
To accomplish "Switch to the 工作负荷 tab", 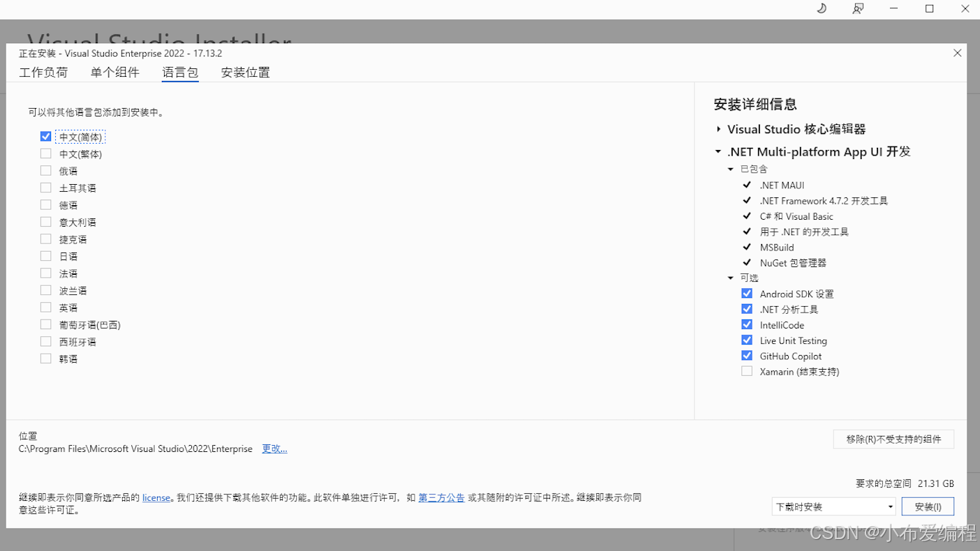I will click(x=43, y=73).
